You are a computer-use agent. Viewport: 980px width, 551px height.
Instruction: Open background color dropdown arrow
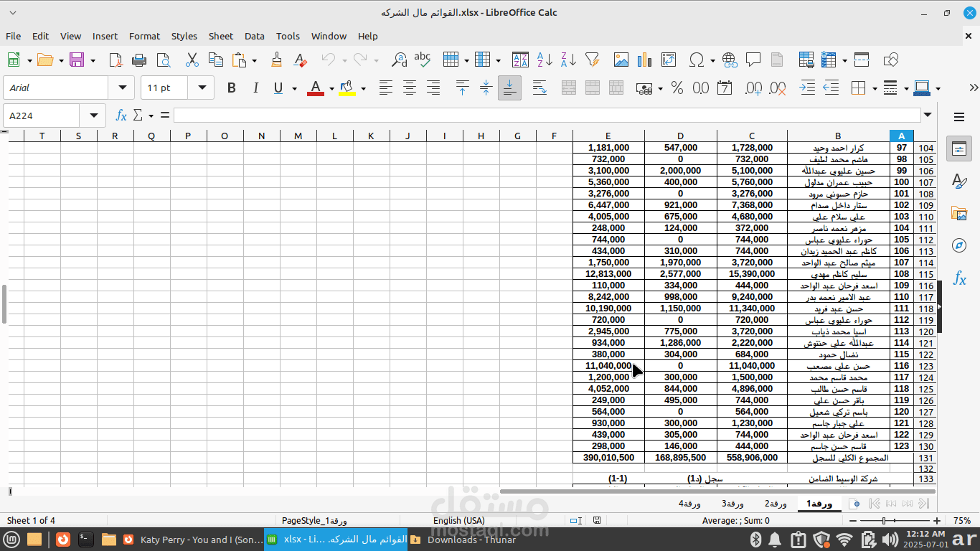363,88
